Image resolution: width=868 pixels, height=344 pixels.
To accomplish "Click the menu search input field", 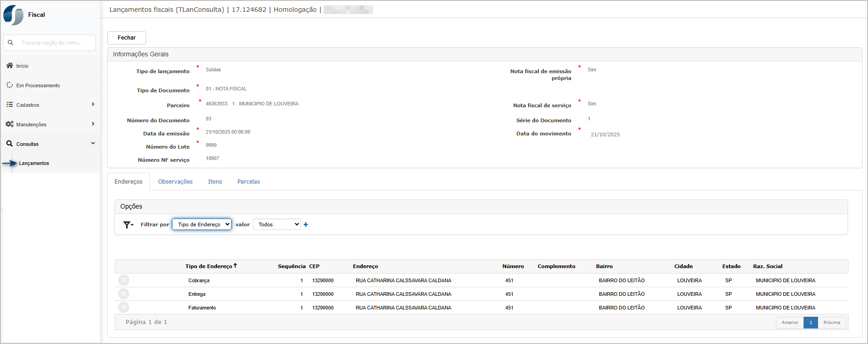I will pos(54,43).
